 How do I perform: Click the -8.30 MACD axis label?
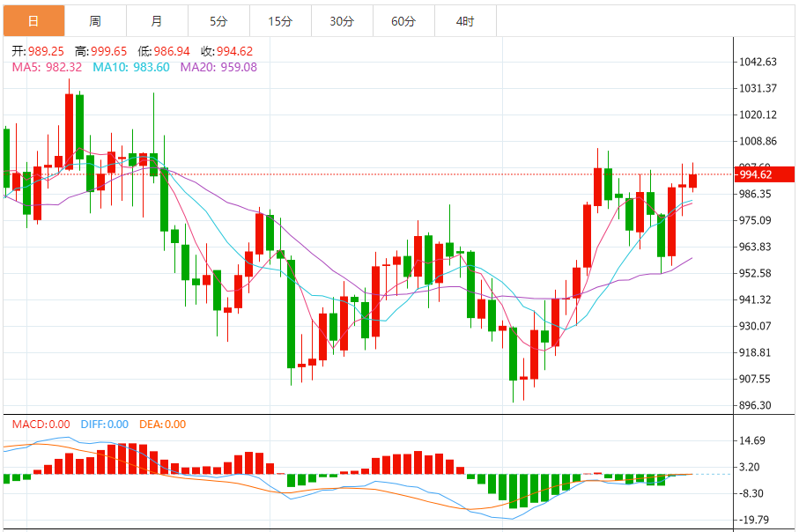click(751, 493)
